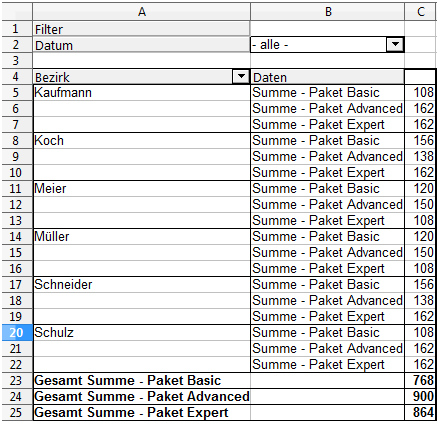Select the Schulz cell

click(x=142, y=333)
